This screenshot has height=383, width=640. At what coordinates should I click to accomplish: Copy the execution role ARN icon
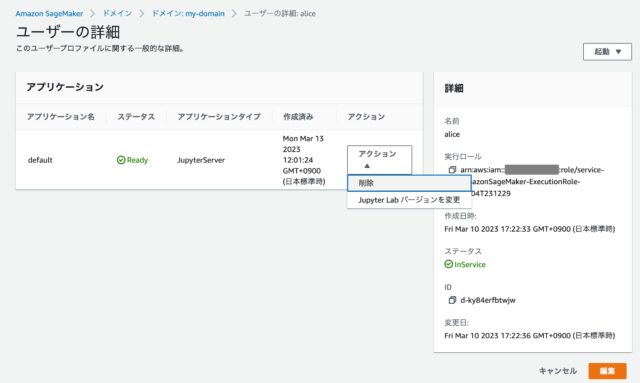point(452,169)
